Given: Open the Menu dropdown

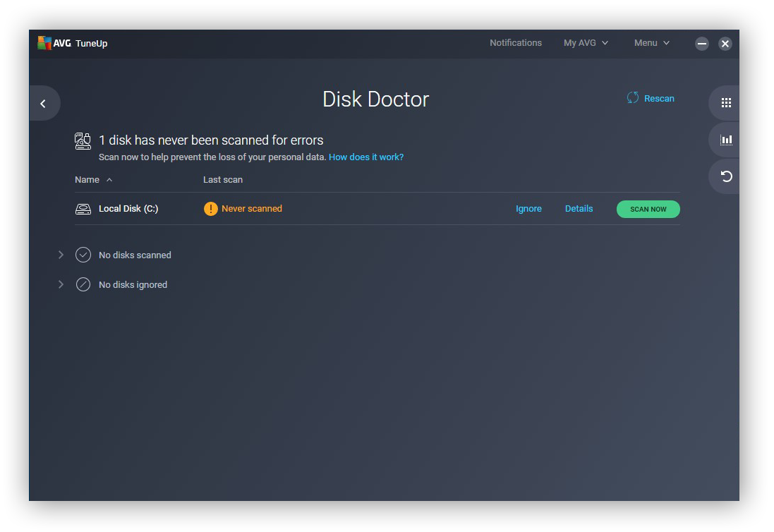Looking at the screenshot, I should pyautogui.click(x=650, y=43).
